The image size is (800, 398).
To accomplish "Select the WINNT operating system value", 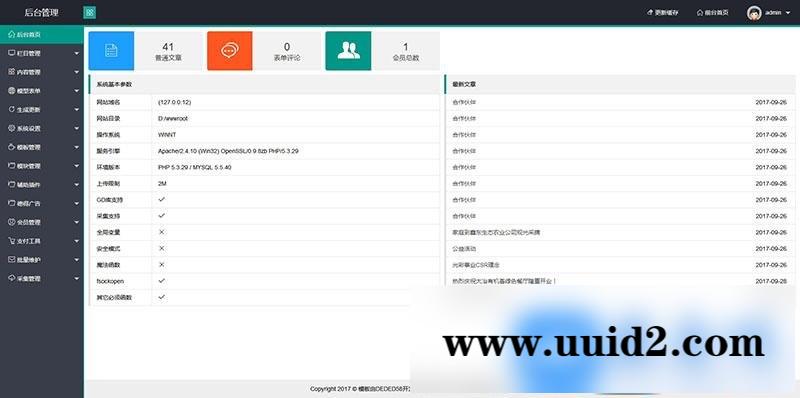I will 167,135.
